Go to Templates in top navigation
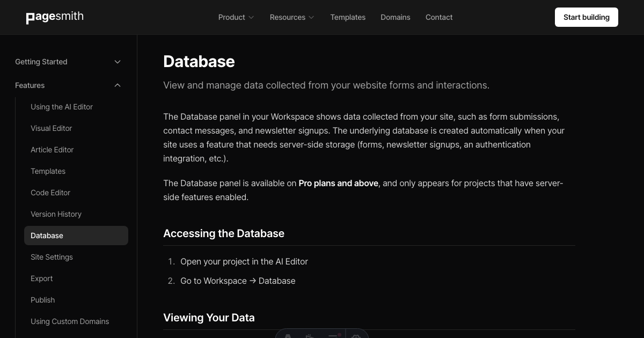 (348, 17)
